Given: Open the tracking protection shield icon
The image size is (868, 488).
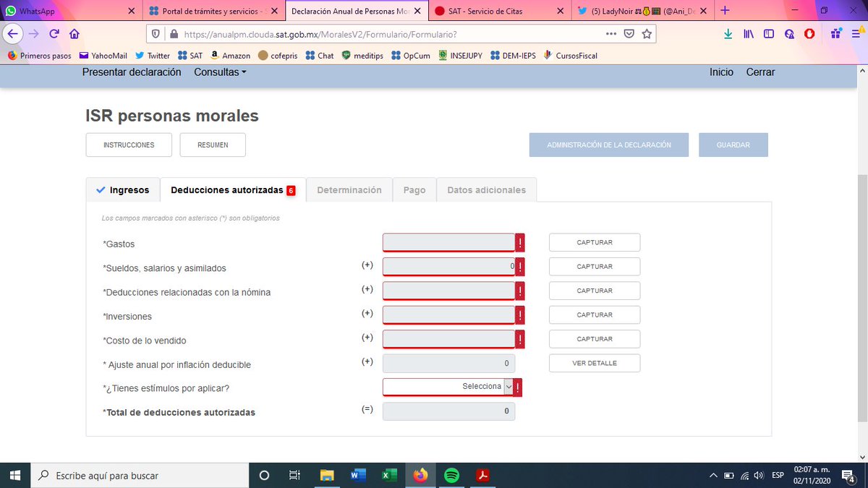Looking at the screenshot, I should pyautogui.click(x=157, y=34).
